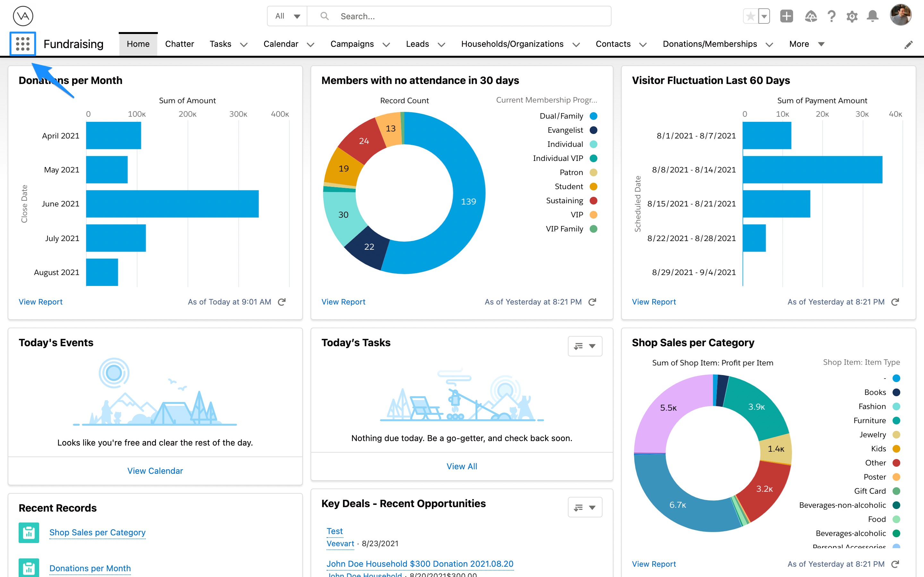Refresh the Donations per Month report

click(x=282, y=302)
